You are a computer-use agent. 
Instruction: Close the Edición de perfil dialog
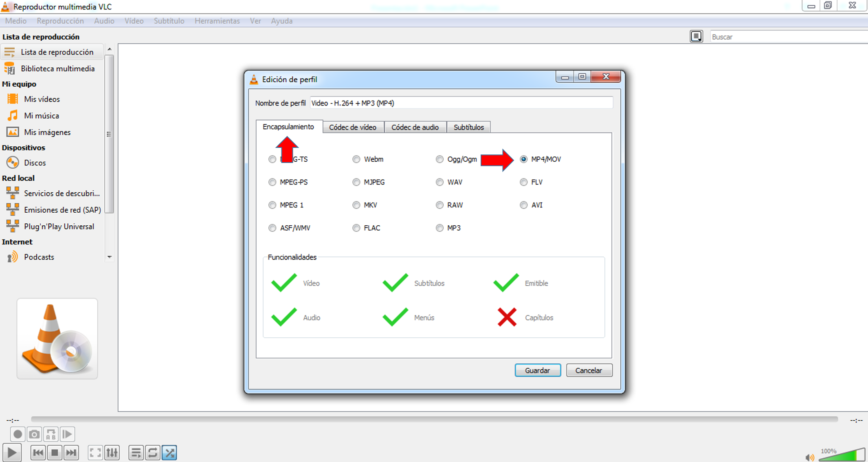point(606,77)
